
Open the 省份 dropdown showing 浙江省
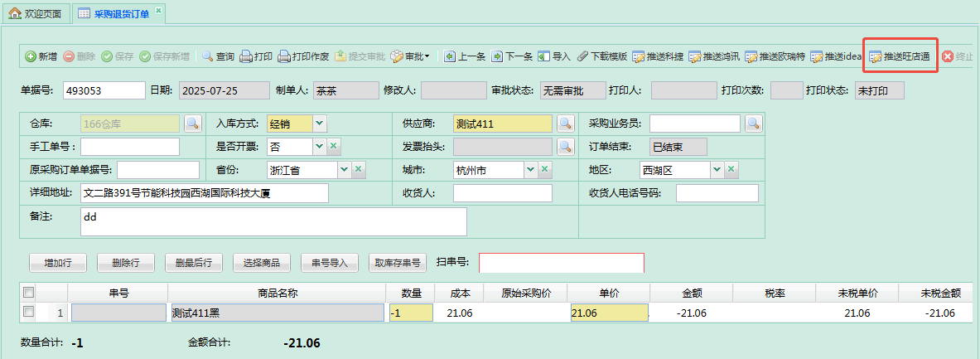click(x=344, y=170)
